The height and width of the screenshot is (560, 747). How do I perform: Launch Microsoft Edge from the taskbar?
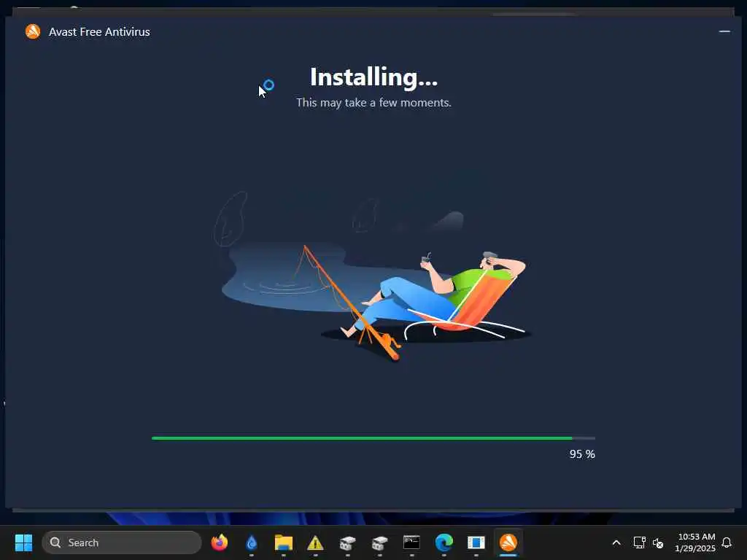pyautogui.click(x=444, y=542)
